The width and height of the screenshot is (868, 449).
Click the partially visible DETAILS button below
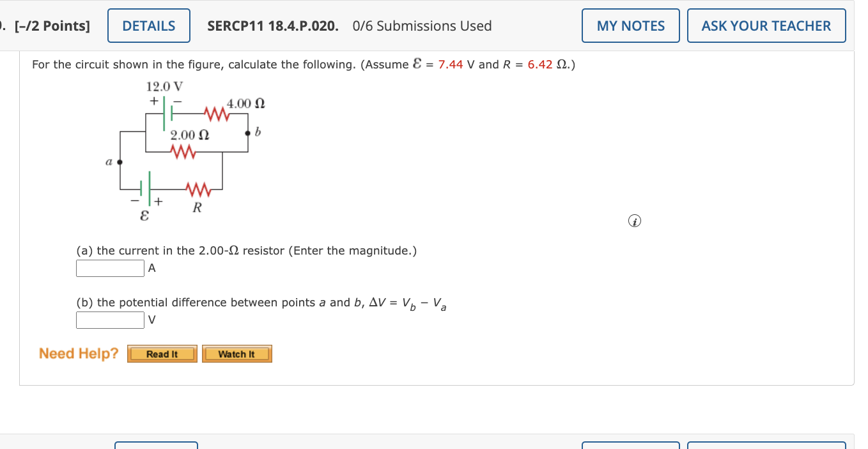click(x=156, y=445)
